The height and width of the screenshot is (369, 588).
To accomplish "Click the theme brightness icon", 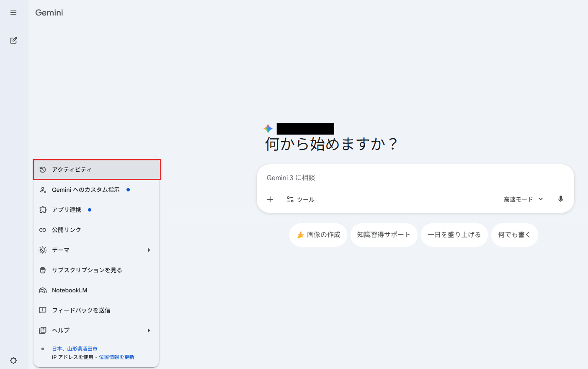I will coord(43,250).
